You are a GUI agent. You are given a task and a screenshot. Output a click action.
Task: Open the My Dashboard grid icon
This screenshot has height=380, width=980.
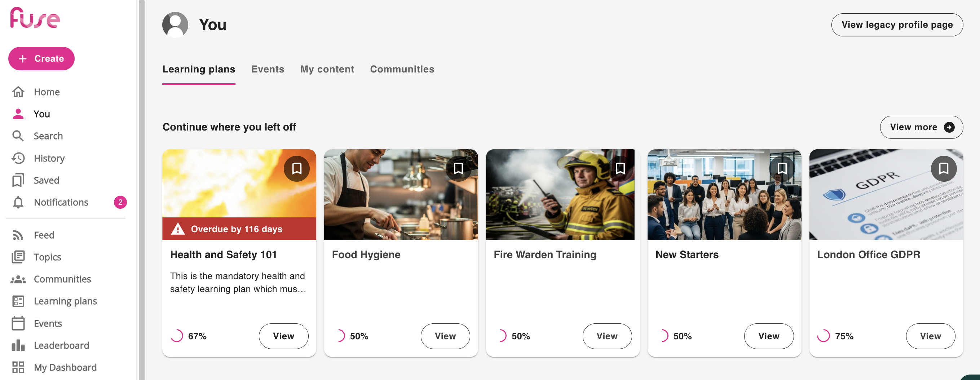pyautogui.click(x=18, y=367)
